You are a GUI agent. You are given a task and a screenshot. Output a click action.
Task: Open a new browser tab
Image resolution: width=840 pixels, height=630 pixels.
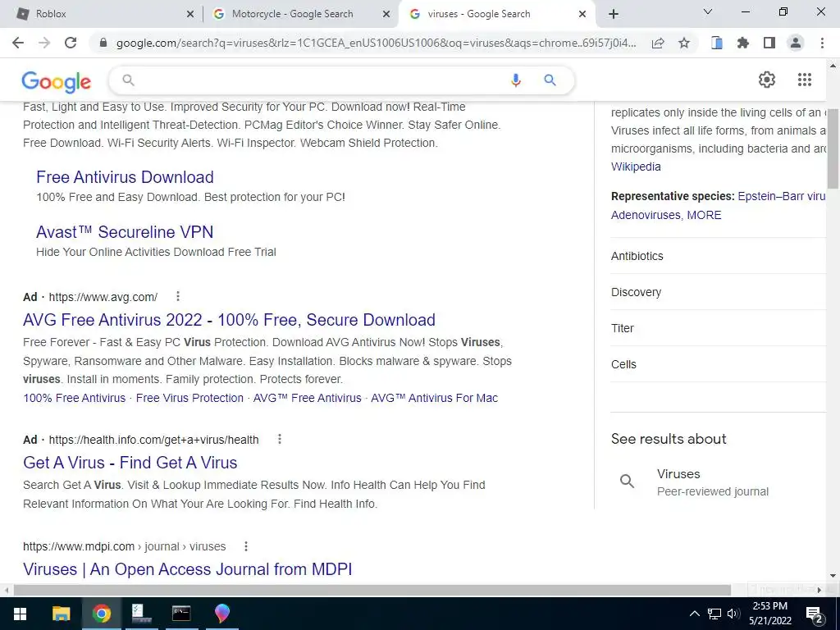614,14
